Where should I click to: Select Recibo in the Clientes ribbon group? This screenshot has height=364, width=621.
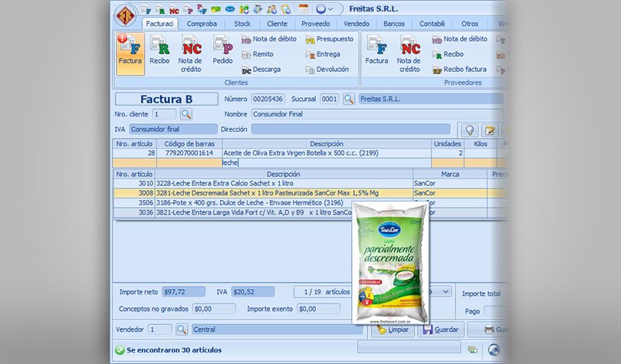coord(159,51)
